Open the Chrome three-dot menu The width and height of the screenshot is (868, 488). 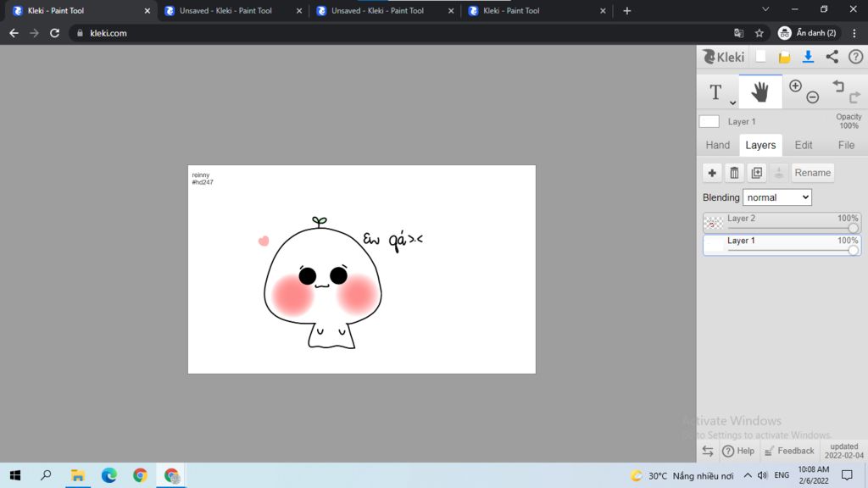coord(854,33)
